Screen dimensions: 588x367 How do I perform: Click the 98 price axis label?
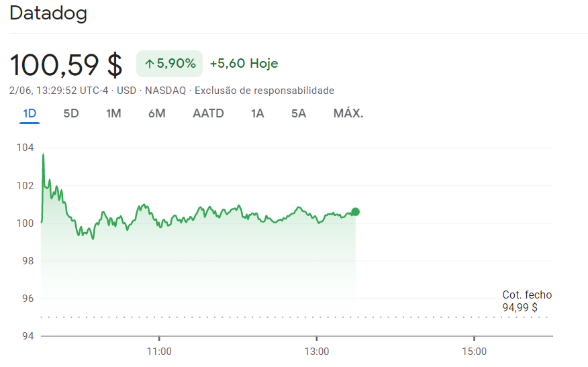pos(28,261)
